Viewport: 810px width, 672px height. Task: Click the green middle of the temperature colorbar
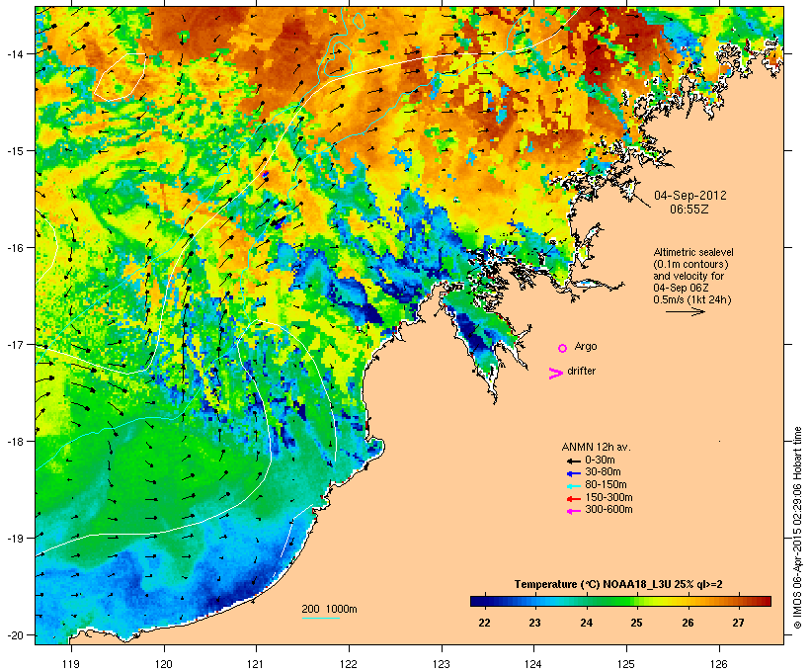[x=620, y=601]
